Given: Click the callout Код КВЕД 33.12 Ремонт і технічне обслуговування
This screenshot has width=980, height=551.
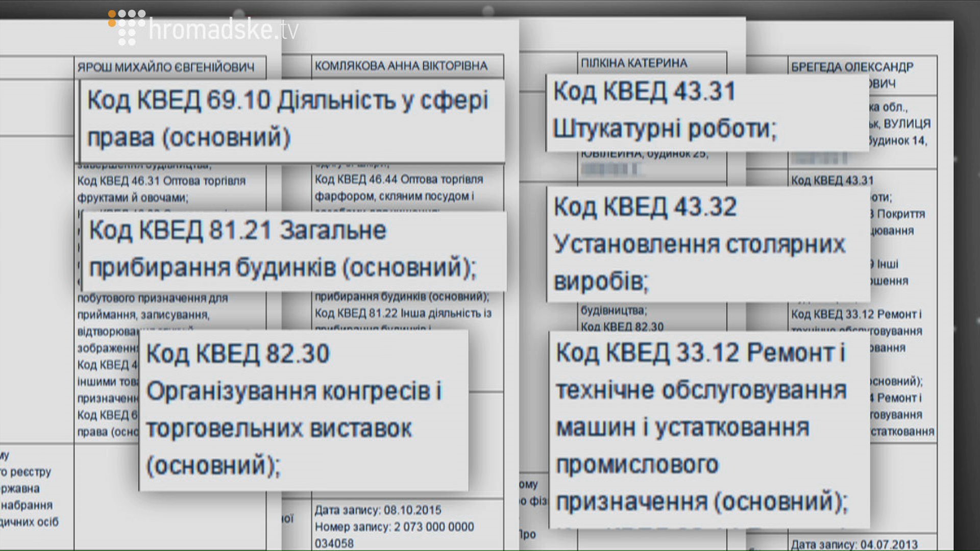Looking at the screenshot, I should [x=709, y=430].
